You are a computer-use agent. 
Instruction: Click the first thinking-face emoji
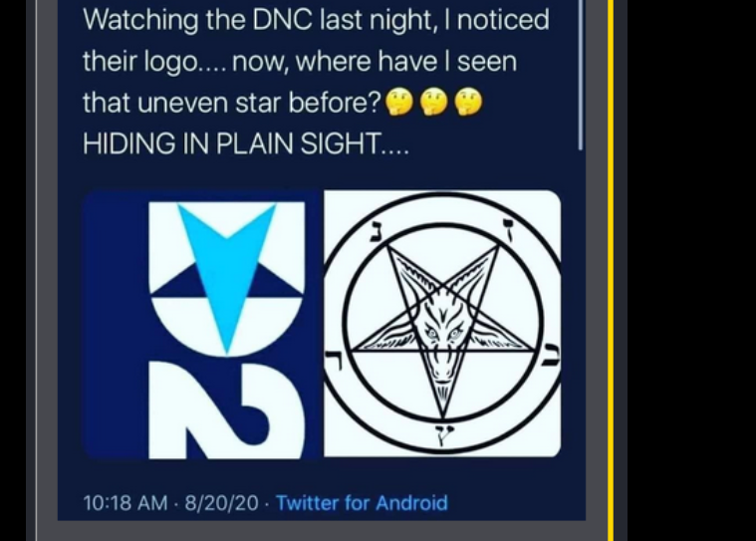coord(399,103)
